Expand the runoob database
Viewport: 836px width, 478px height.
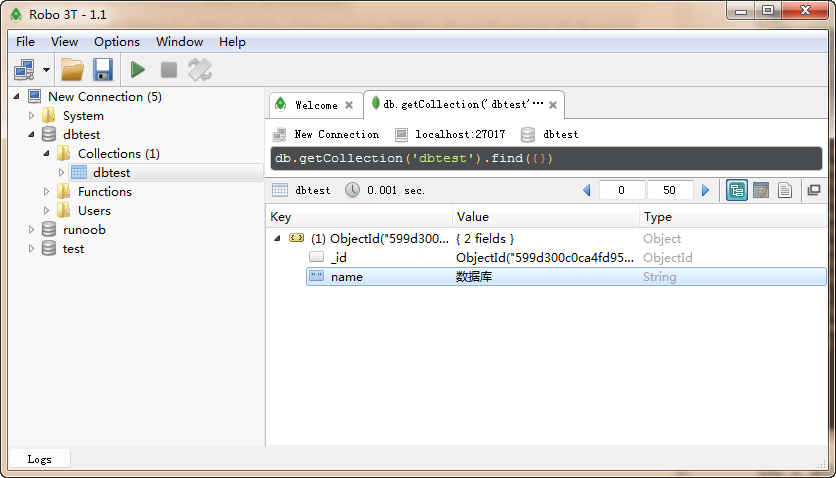click(31, 230)
